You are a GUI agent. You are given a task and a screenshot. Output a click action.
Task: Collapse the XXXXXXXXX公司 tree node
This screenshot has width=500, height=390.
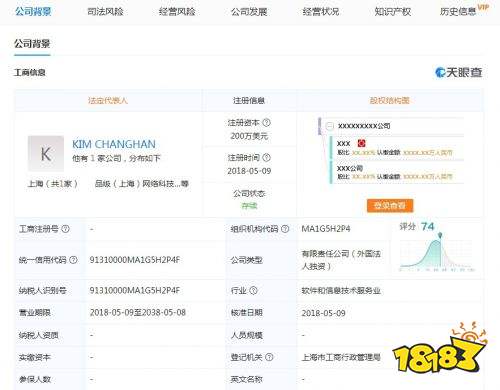[330, 126]
